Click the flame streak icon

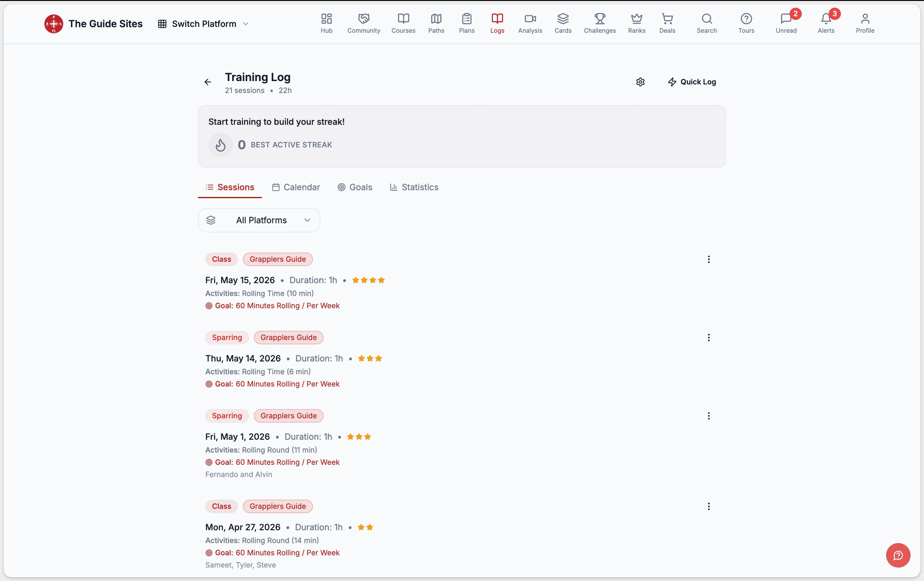point(221,145)
